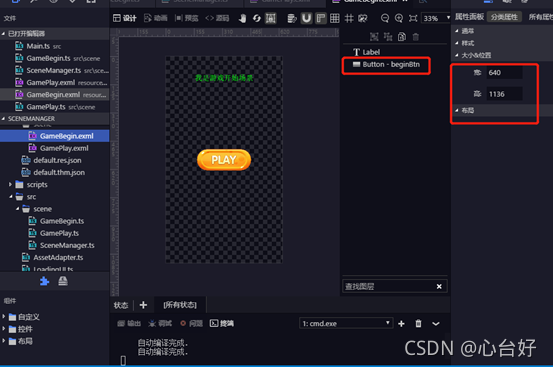
Task: Toggle the checkered transparency background icon
Action: [363, 18]
